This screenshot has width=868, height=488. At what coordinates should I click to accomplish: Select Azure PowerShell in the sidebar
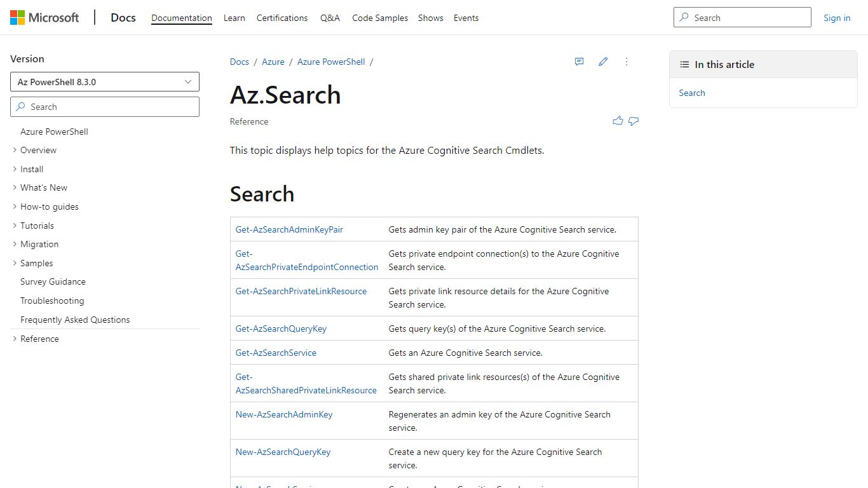[54, 132]
